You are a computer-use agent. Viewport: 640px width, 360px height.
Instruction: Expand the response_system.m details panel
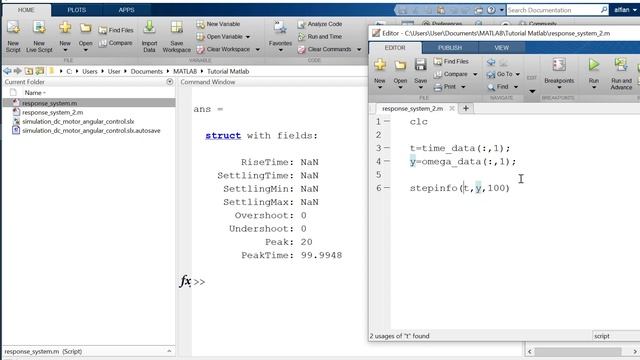click(x=169, y=351)
